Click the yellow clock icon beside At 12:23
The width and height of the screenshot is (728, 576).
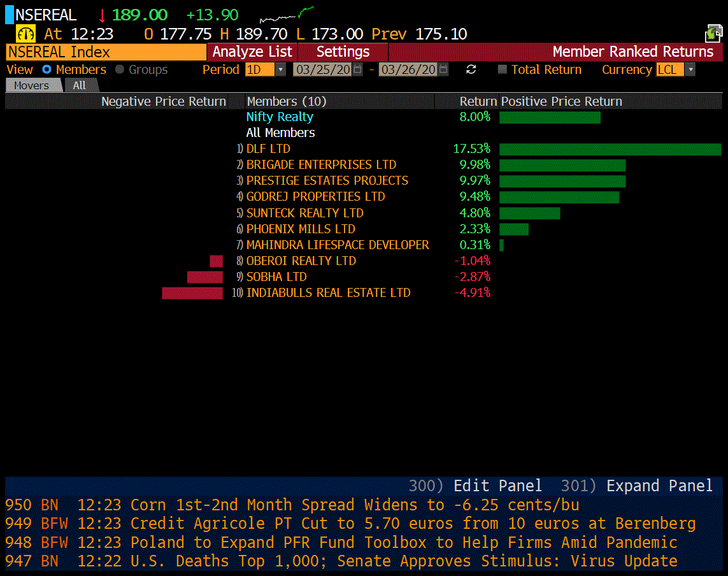(25, 34)
